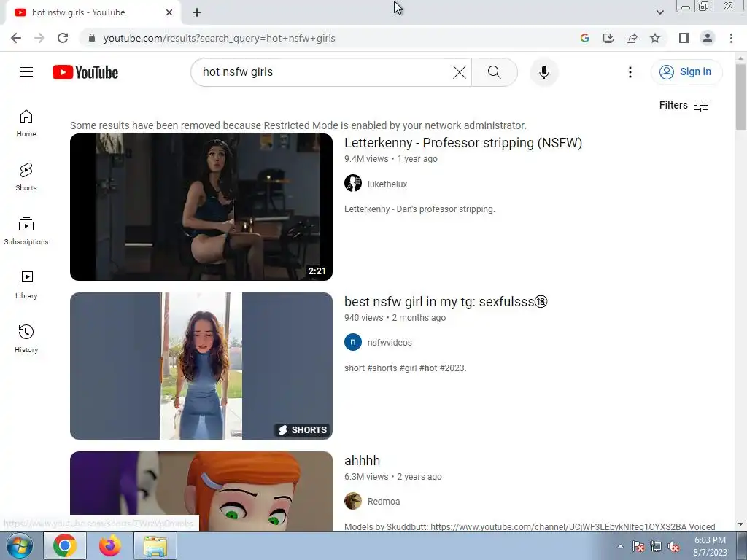Open Home in the sidebar

26,123
